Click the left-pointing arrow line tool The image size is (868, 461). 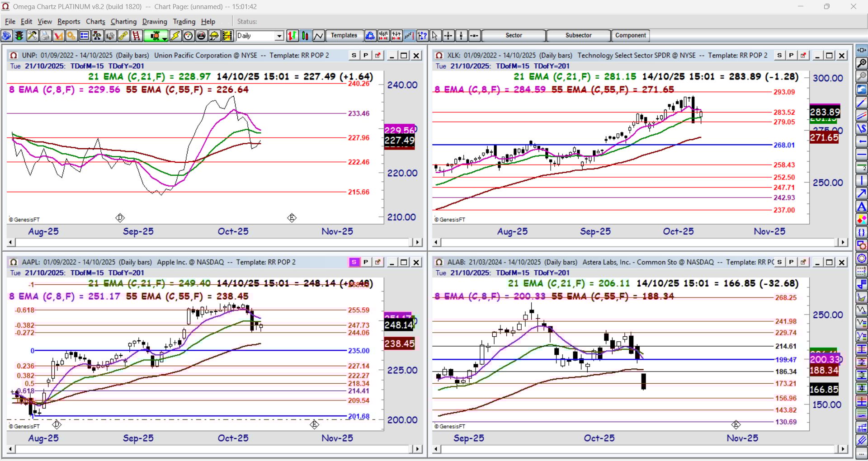click(x=862, y=141)
